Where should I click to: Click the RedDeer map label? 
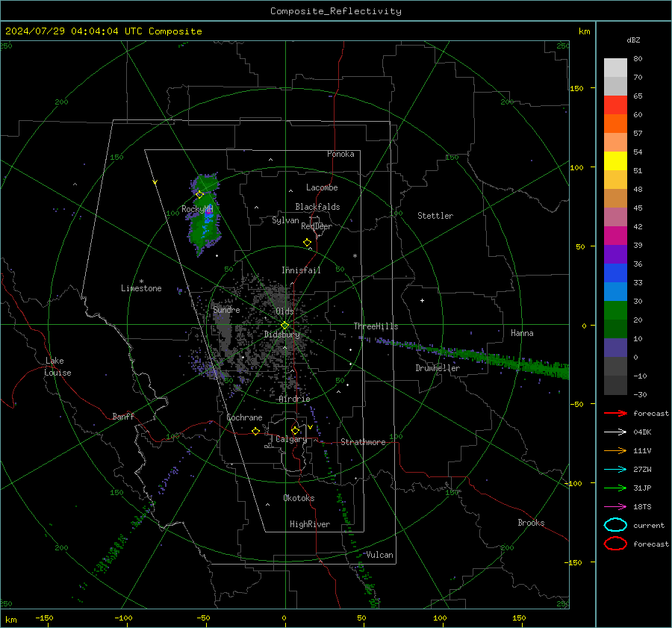pos(317,226)
